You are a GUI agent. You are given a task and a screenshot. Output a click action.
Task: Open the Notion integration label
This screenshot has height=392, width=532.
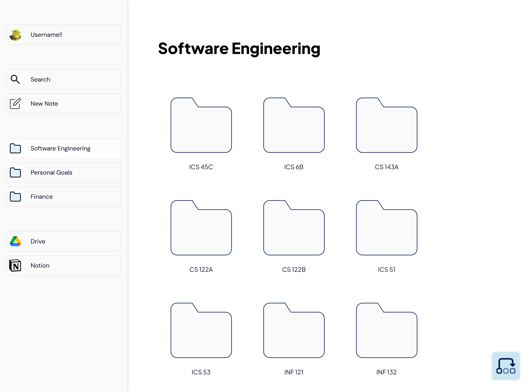tap(40, 265)
